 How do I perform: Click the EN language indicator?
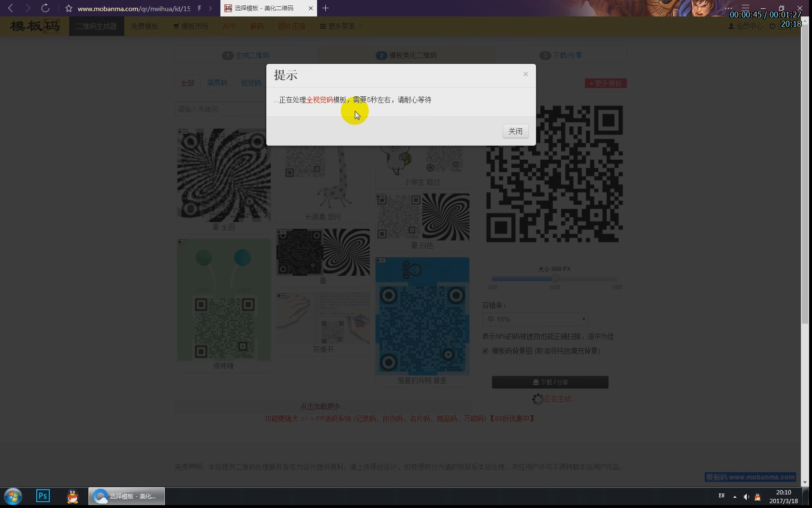[722, 496]
